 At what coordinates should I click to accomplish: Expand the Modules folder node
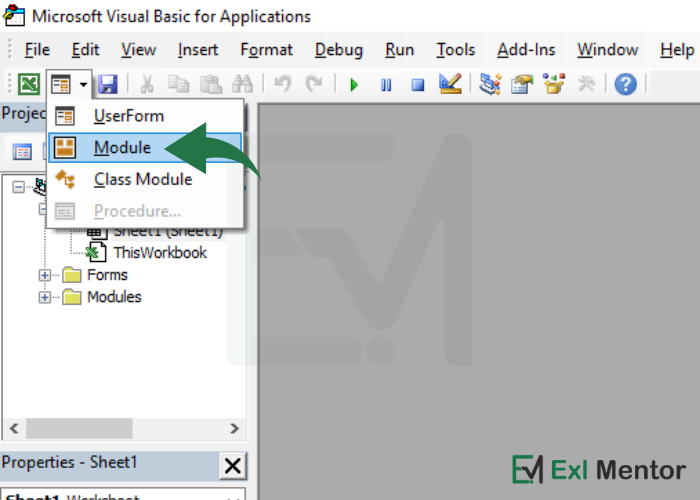(44, 297)
